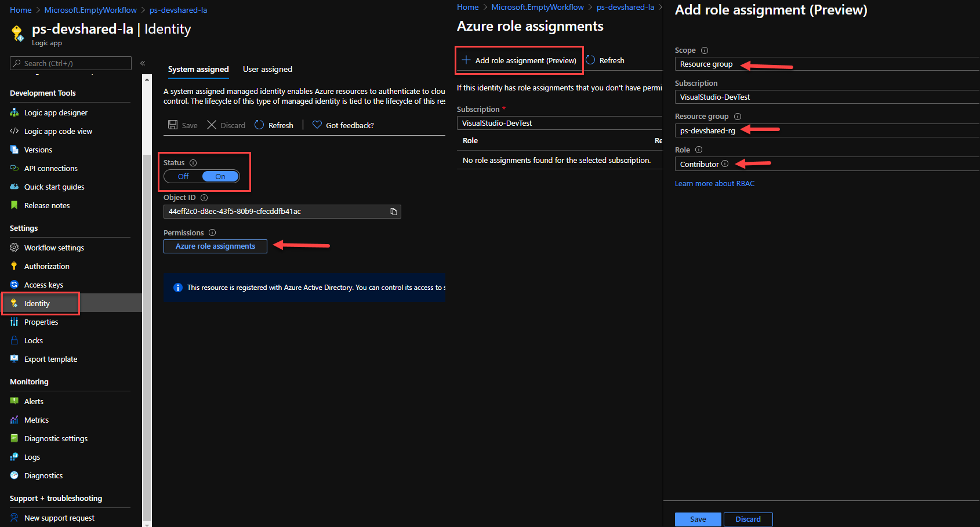
Task: Create a New support request
Action: point(59,517)
